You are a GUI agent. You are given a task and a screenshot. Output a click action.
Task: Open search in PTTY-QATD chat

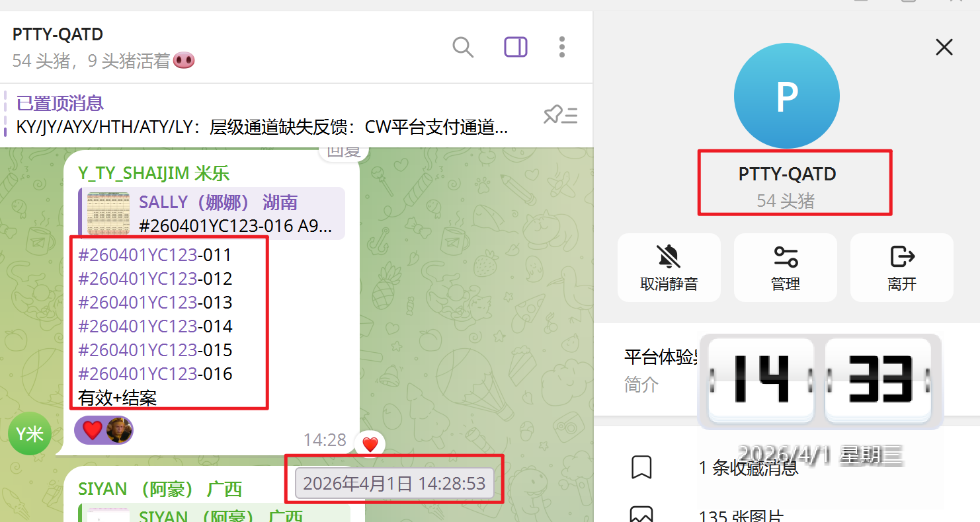coord(463,47)
